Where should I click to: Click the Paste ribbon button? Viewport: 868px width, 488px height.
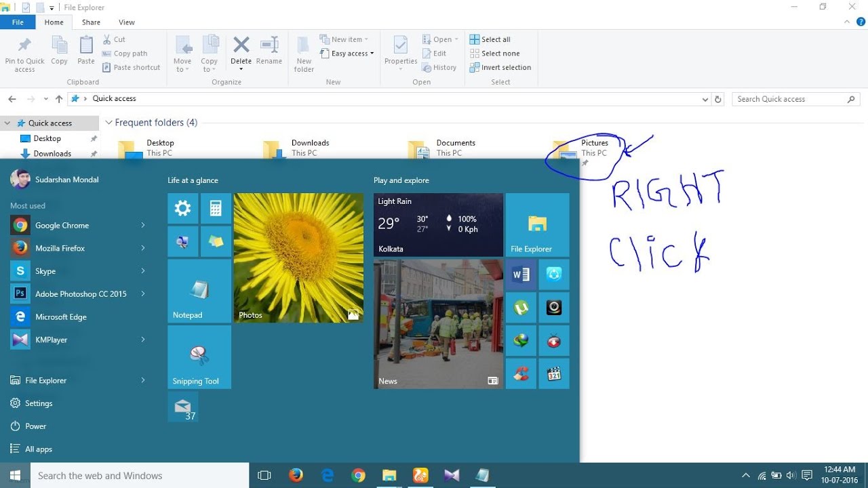[x=86, y=52]
